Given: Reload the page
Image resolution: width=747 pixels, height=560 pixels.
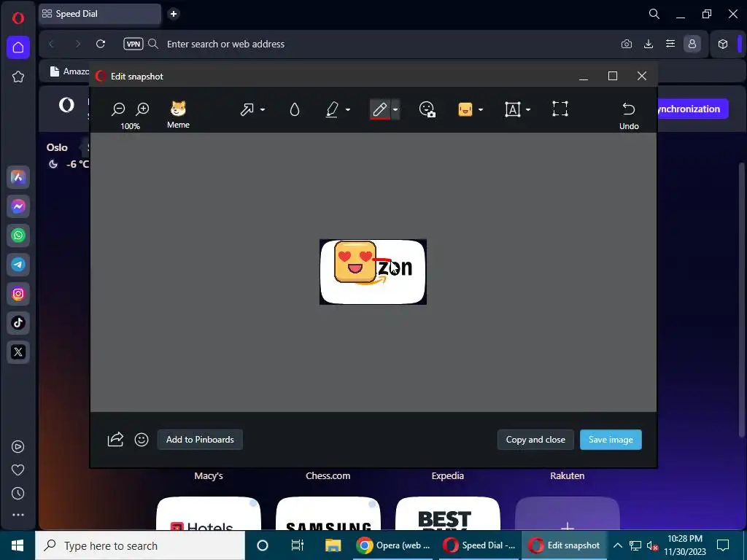Looking at the screenshot, I should (101, 44).
